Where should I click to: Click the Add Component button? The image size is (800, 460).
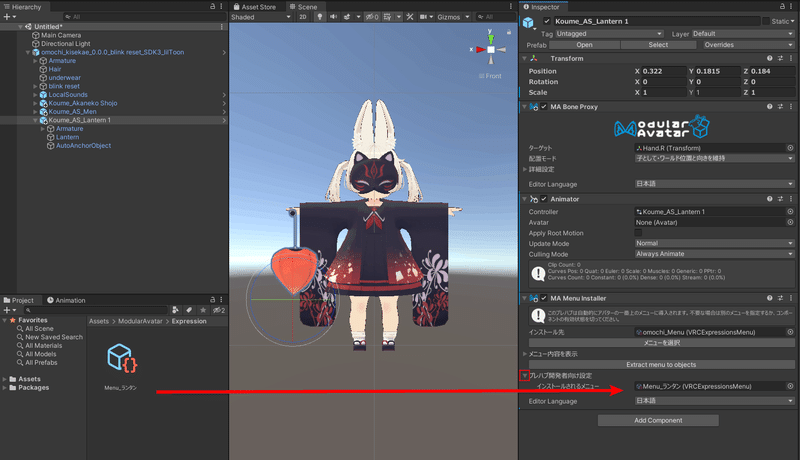pos(658,420)
